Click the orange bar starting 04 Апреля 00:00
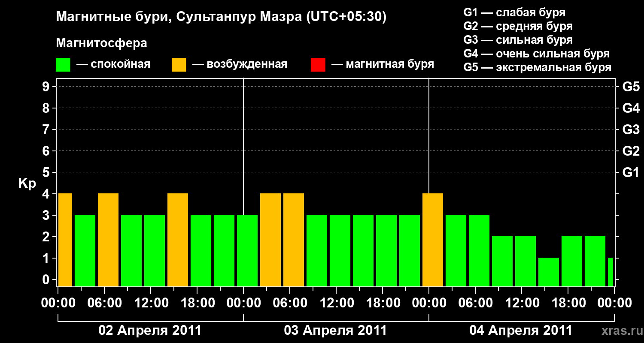Screen dimensions: 644x343 tap(433, 240)
